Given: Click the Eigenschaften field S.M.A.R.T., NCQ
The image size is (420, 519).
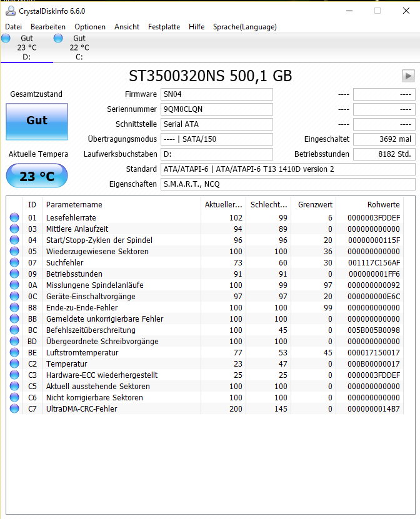Looking at the screenshot, I should pyautogui.click(x=288, y=184).
